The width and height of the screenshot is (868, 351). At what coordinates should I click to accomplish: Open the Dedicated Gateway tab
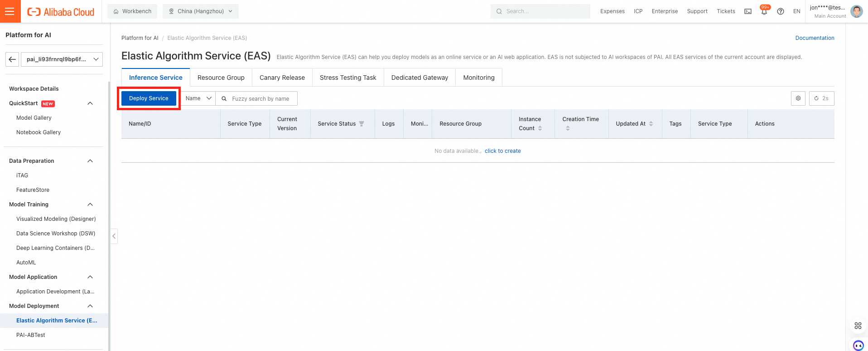pyautogui.click(x=420, y=78)
